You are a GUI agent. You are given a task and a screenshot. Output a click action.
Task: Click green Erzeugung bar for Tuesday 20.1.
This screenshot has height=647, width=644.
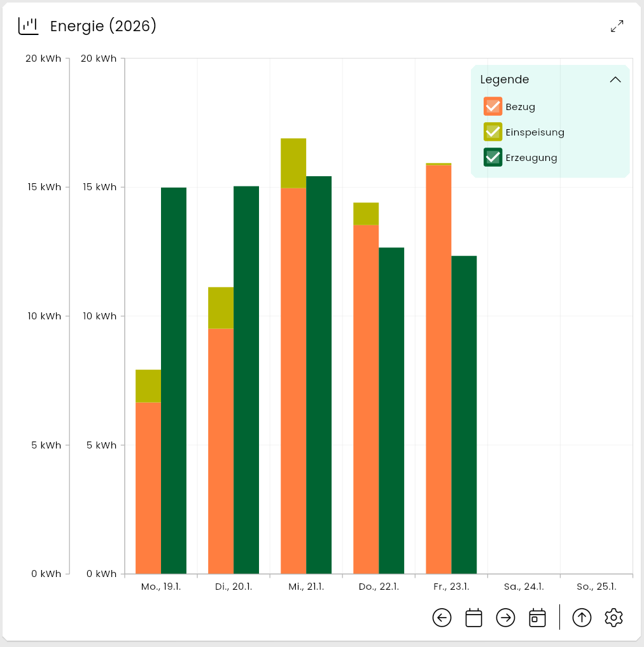(246, 382)
